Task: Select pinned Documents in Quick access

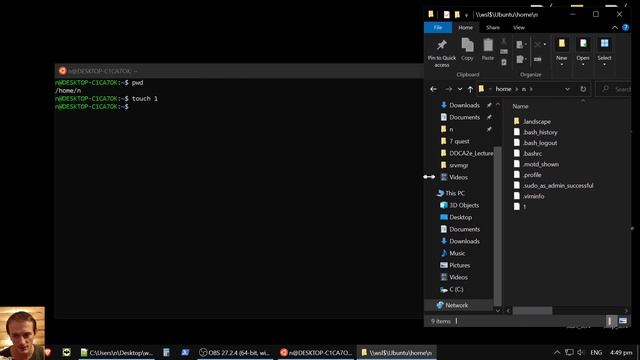Action: tap(464, 117)
